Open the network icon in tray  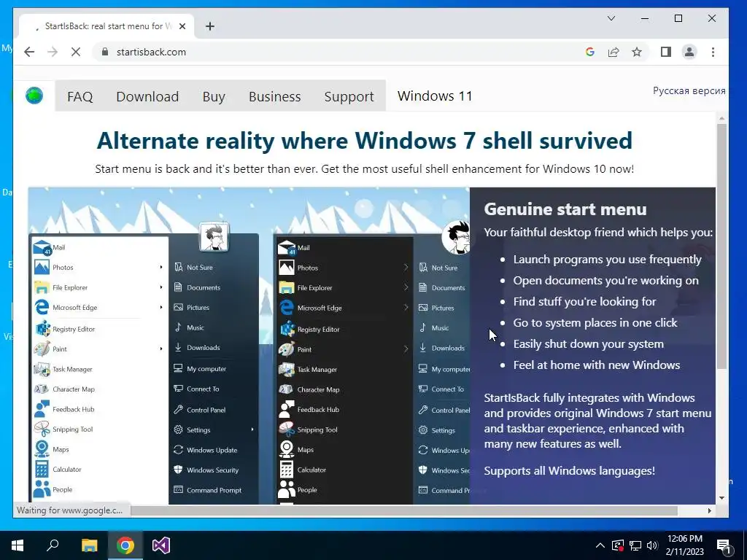pos(635,545)
